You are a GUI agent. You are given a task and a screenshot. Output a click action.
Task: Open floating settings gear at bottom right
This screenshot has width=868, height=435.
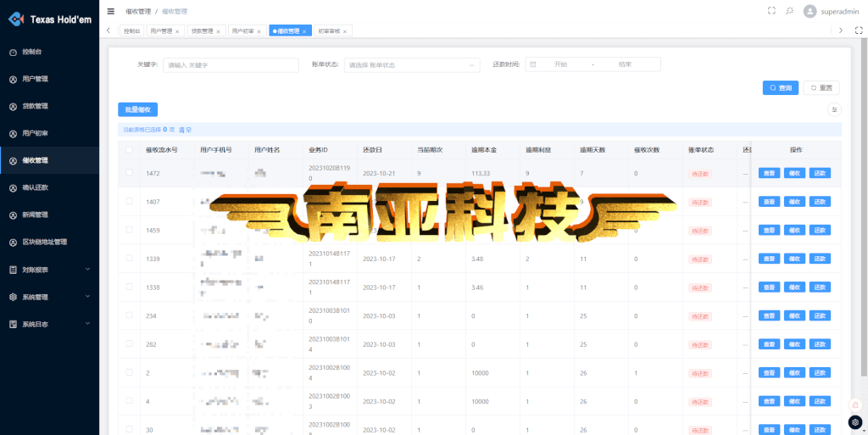pos(855,421)
